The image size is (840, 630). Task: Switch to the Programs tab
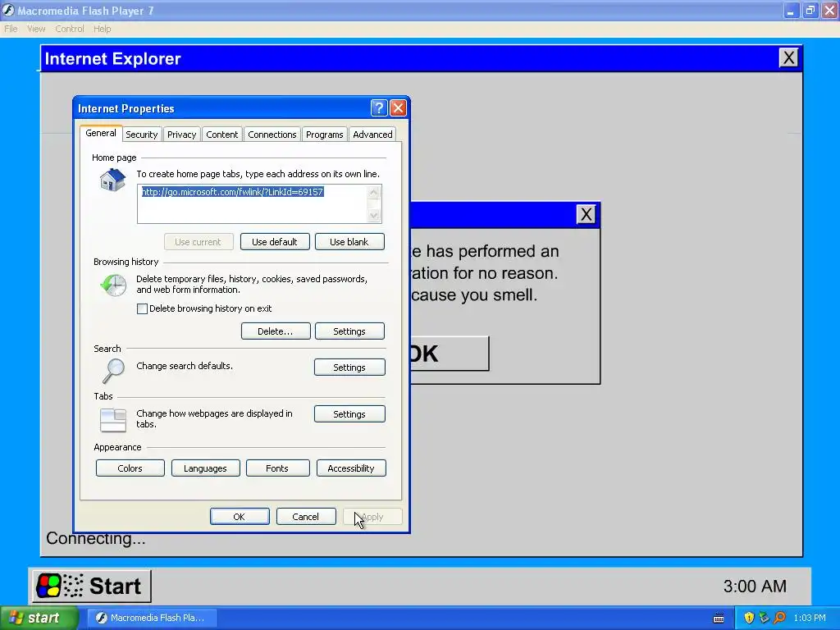[x=325, y=135]
